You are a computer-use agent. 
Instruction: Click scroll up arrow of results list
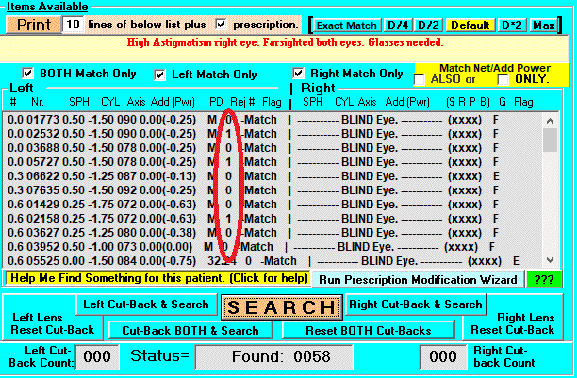coord(550,121)
